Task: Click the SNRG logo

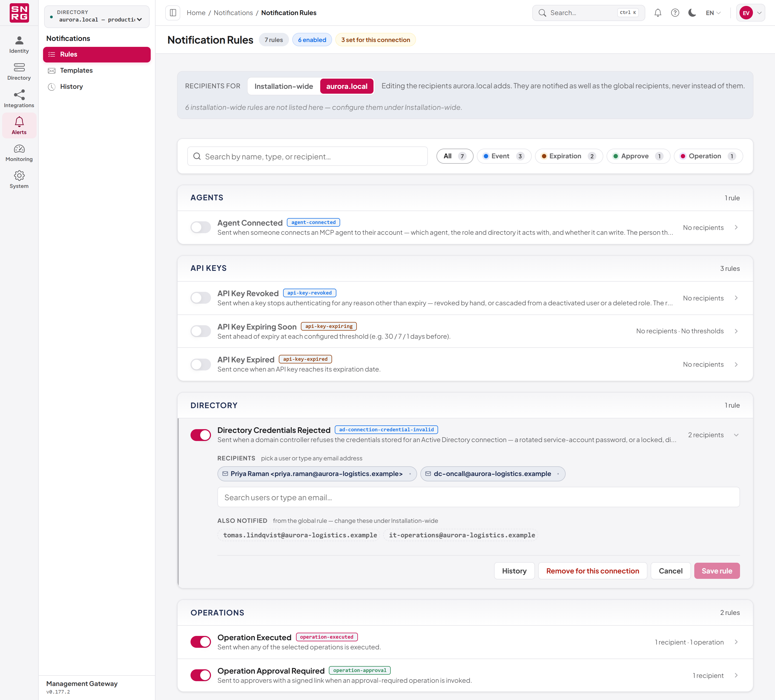Action: [19, 13]
